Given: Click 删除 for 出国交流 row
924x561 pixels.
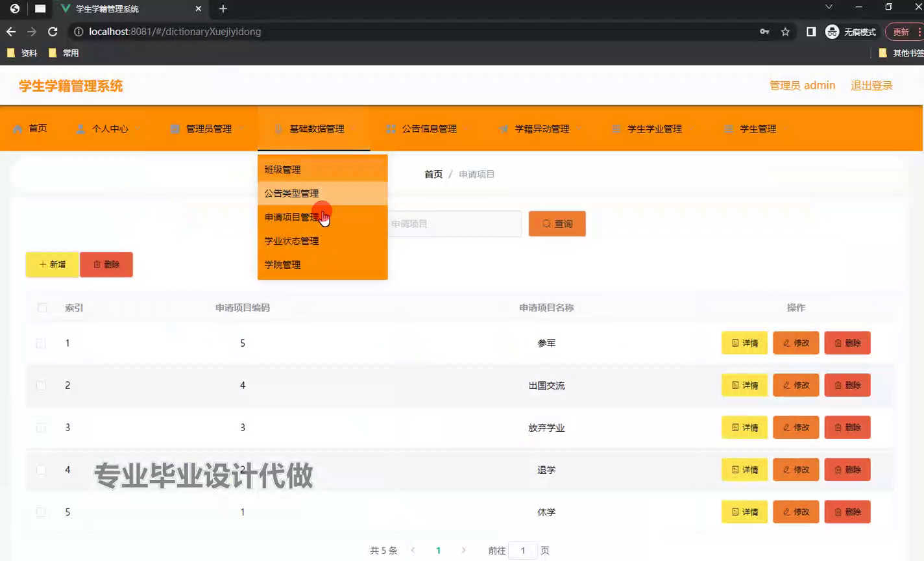Looking at the screenshot, I should [847, 386].
